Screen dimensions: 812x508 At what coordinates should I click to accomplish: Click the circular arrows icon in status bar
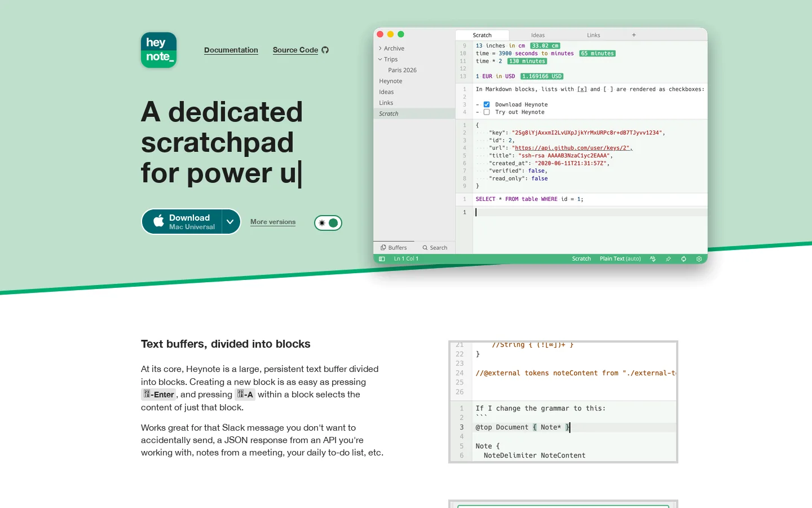pyautogui.click(x=683, y=259)
